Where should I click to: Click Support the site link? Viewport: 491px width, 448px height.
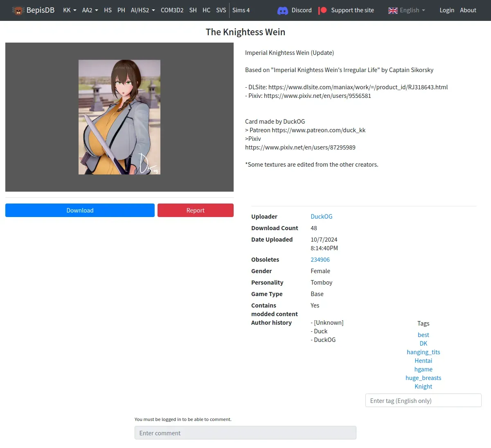click(352, 10)
